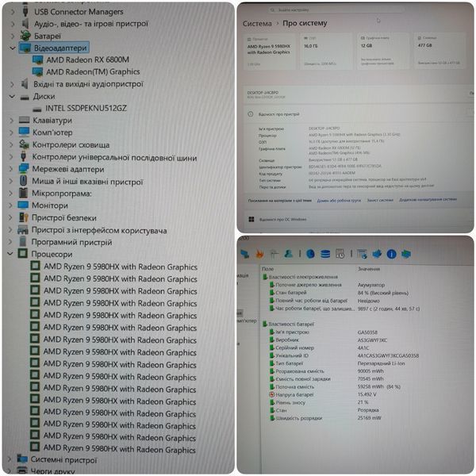Click the 12 GB graphics card summary card
The width and height of the screenshot is (476, 476).
click(383, 51)
